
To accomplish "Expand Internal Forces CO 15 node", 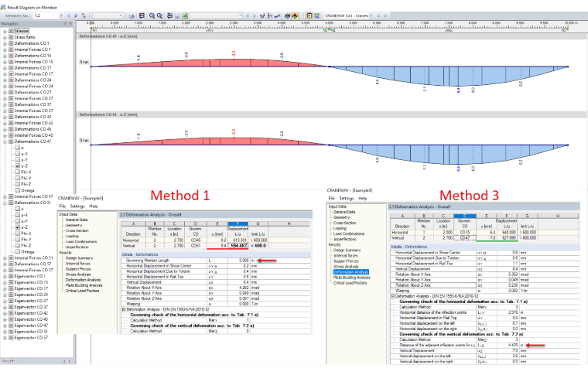I will pyautogui.click(x=5, y=62).
